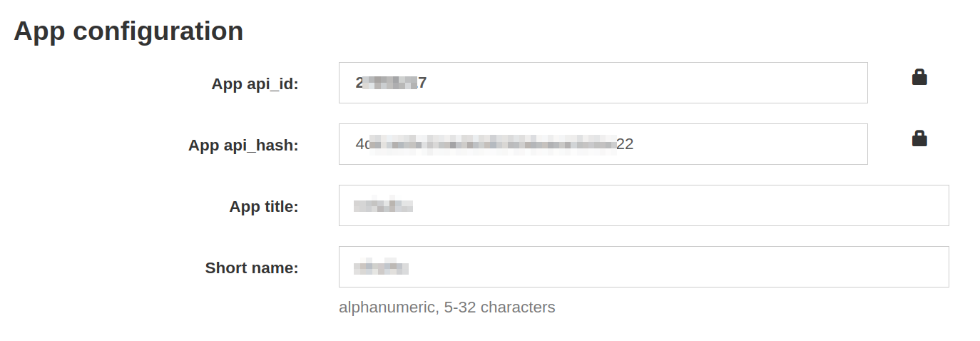Click the "Short name:" label
Image resolution: width=980 pixels, height=341 pixels.
pos(252,268)
